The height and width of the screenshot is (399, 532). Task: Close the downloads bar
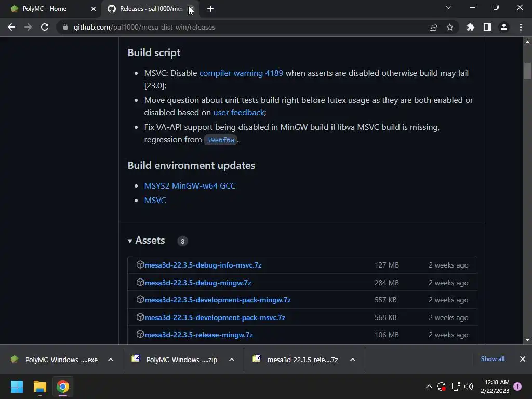pos(523,359)
